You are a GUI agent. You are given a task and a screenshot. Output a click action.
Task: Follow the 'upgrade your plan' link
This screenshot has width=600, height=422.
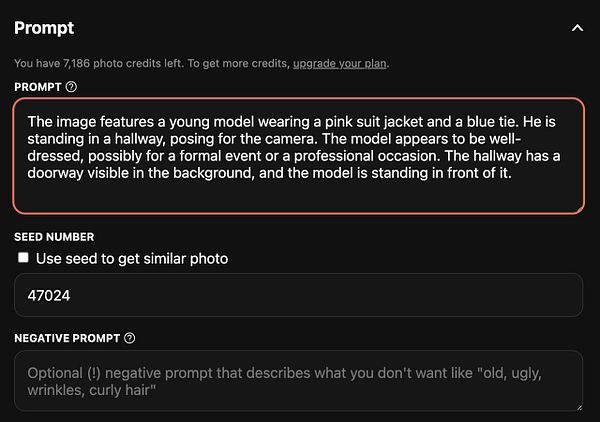pos(340,63)
